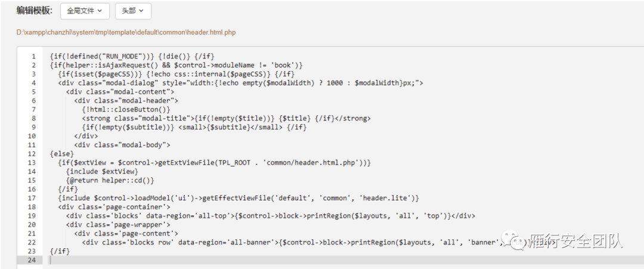This screenshot has height=269, width=644.
Task: Click the closing {/if} on line 23
Action: [x=60, y=251]
